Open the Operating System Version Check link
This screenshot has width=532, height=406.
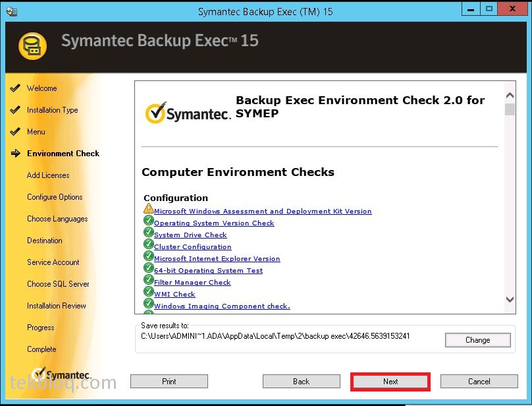coord(214,223)
